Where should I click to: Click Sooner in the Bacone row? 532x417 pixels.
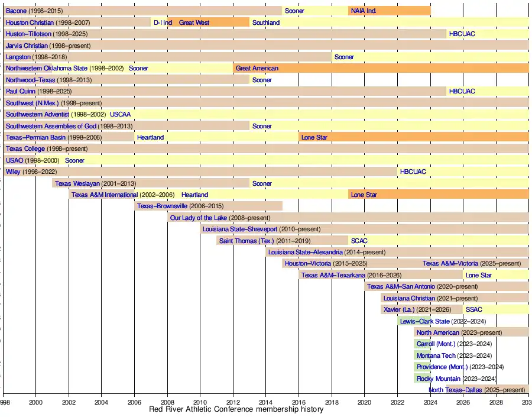coord(294,11)
